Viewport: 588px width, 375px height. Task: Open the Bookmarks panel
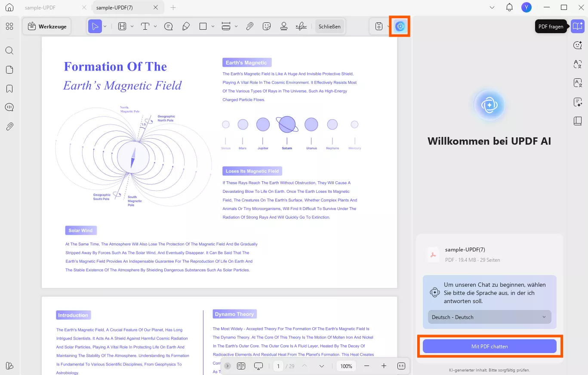click(x=9, y=88)
